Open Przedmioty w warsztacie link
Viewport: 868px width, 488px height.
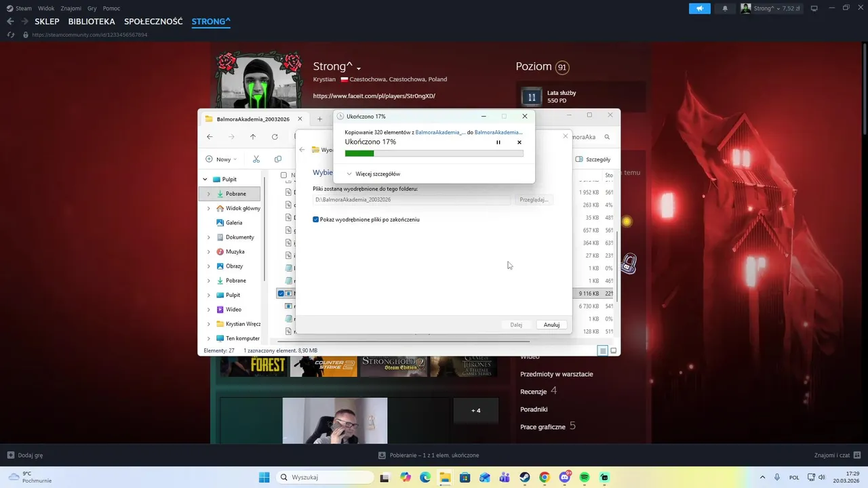(557, 374)
